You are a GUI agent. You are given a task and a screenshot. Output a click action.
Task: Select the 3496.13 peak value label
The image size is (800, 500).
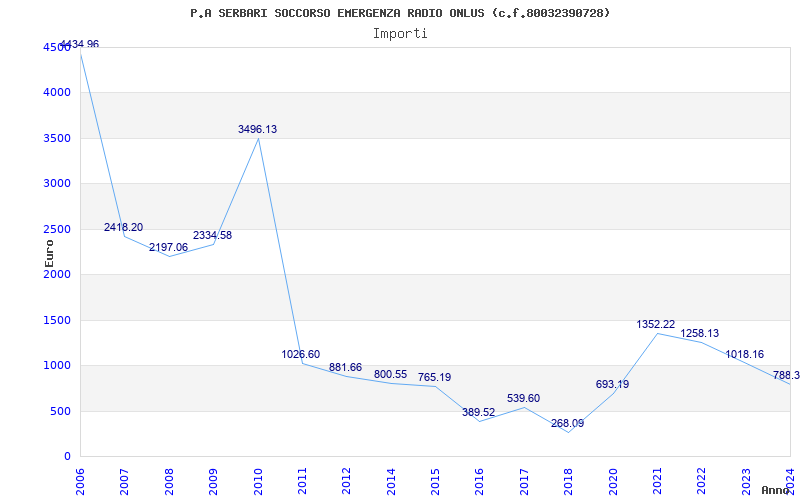258,130
